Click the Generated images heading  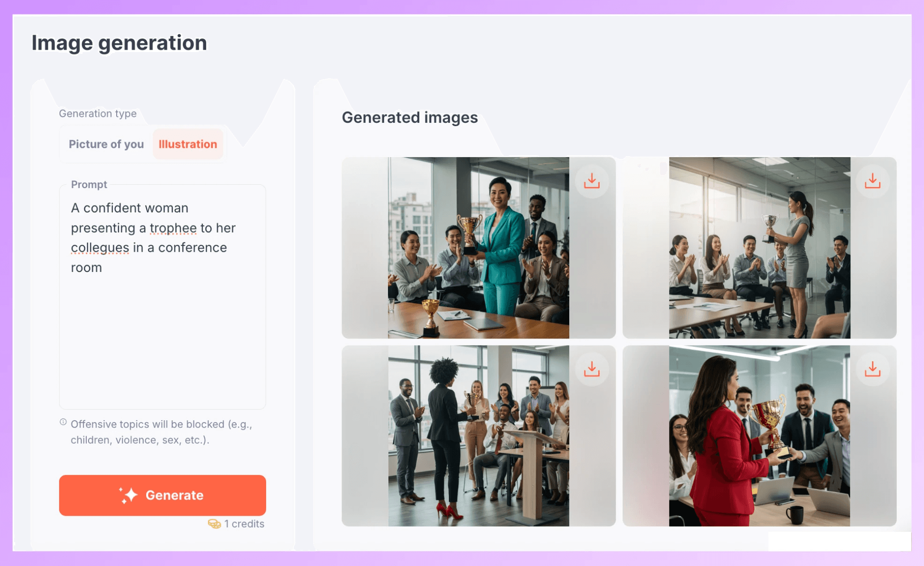click(x=410, y=117)
